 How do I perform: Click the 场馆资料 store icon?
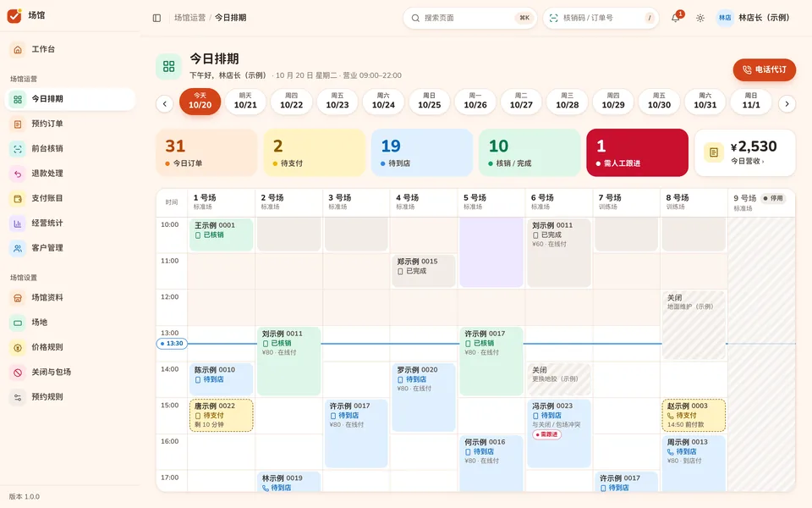[x=18, y=298]
